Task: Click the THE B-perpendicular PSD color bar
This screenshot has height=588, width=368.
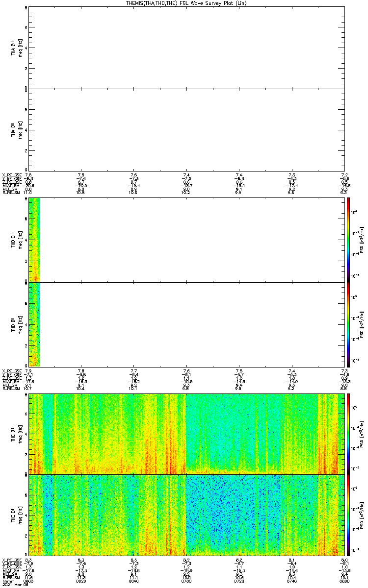Action: point(348,433)
